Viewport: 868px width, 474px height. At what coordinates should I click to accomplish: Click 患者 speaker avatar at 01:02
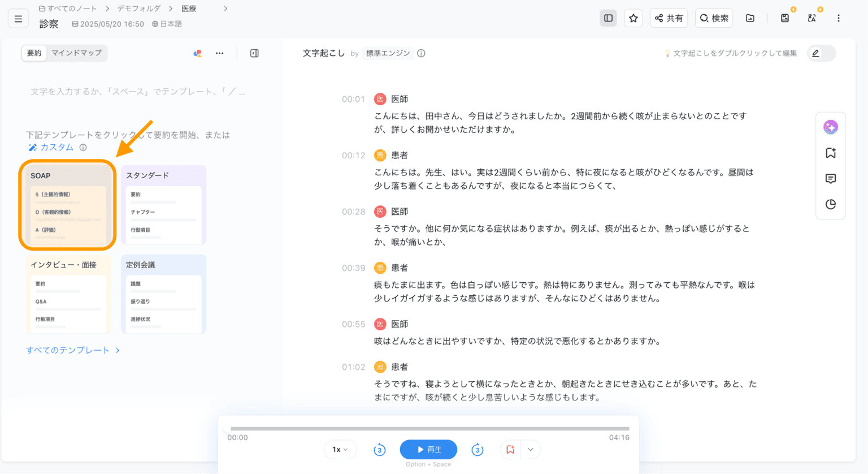pos(380,367)
